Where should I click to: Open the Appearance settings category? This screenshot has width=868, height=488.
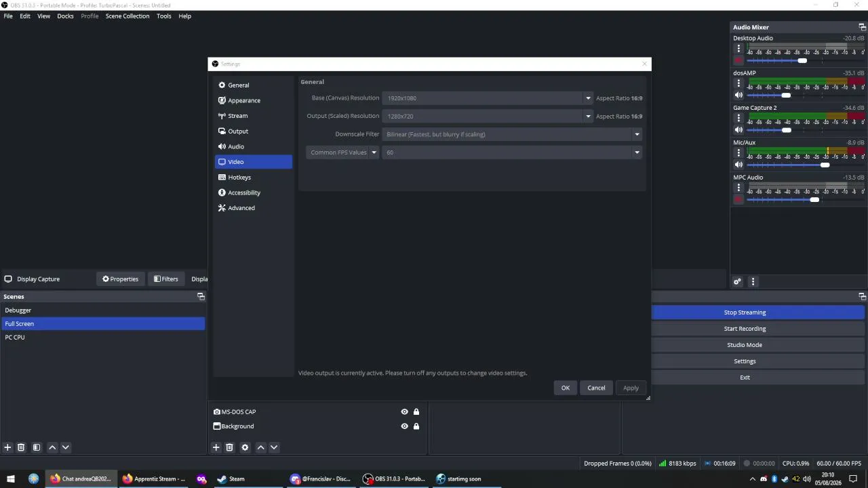(x=253, y=100)
